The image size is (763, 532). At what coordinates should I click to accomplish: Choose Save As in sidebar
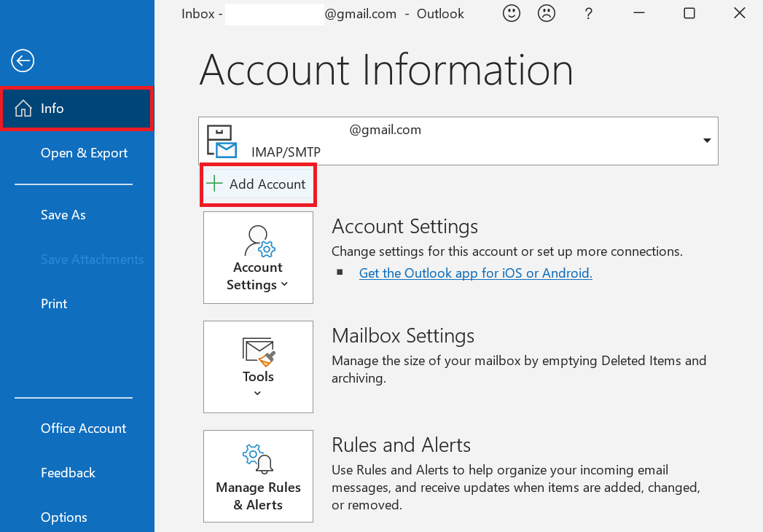click(x=63, y=215)
